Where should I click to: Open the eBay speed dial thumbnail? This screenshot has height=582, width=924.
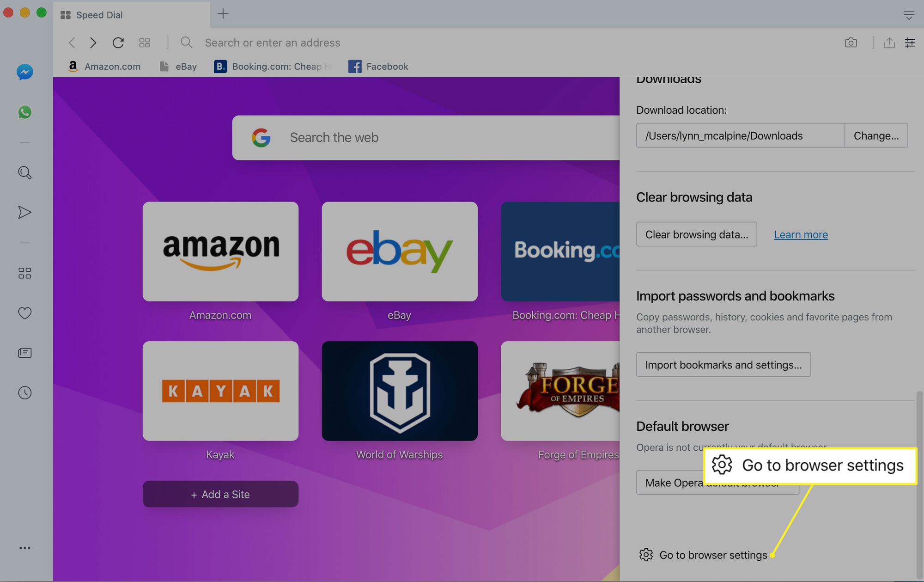(x=400, y=251)
